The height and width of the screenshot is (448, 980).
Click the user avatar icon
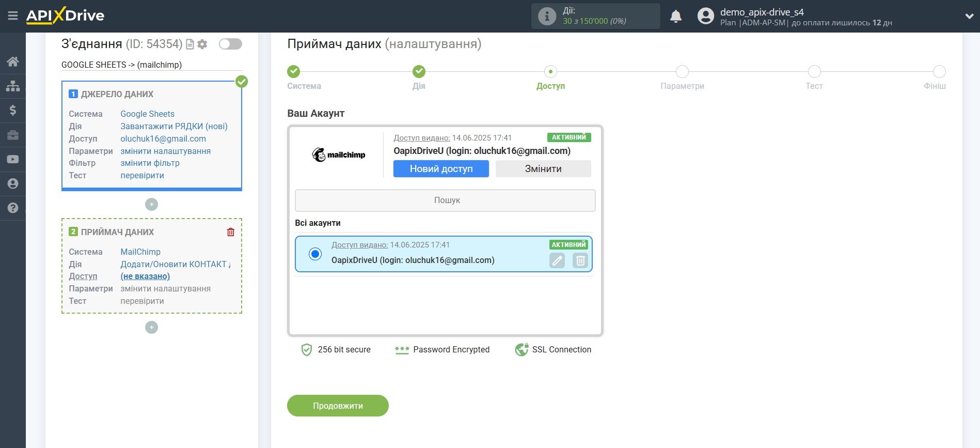(705, 16)
